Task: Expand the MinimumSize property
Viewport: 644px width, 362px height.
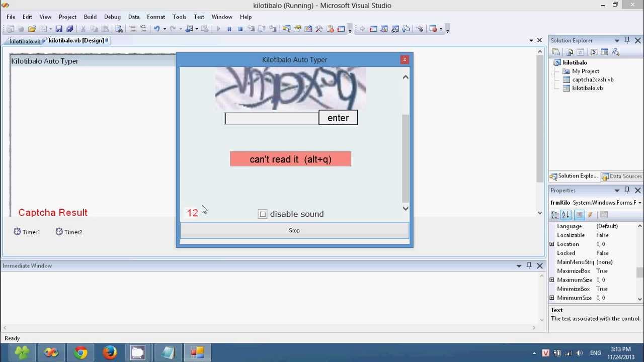Action: tap(552, 298)
